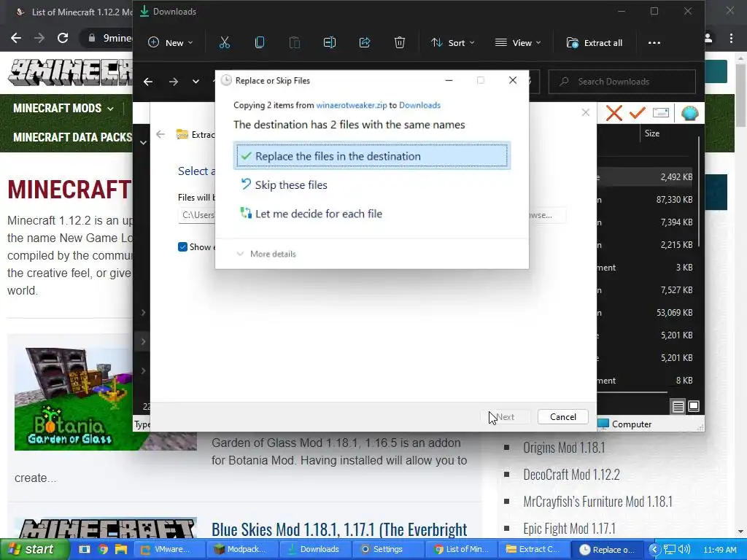Toggle Show extracted files checkbox
Viewport: 747px width, 560px height.
(182, 246)
